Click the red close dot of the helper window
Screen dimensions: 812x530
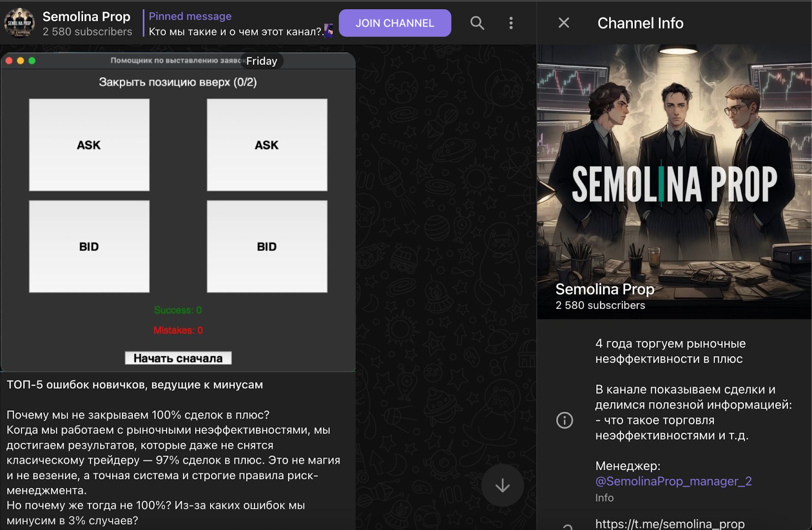pos(9,61)
